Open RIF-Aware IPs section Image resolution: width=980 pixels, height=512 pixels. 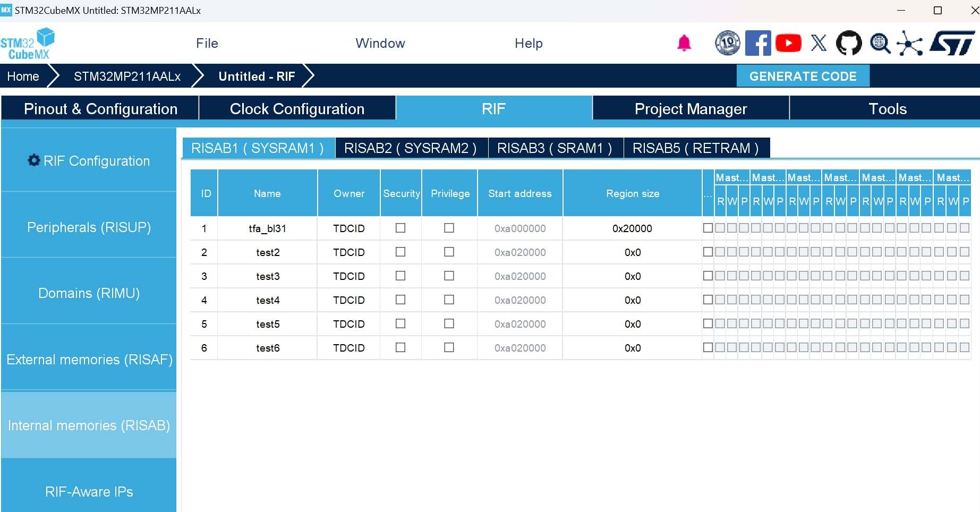(89, 492)
